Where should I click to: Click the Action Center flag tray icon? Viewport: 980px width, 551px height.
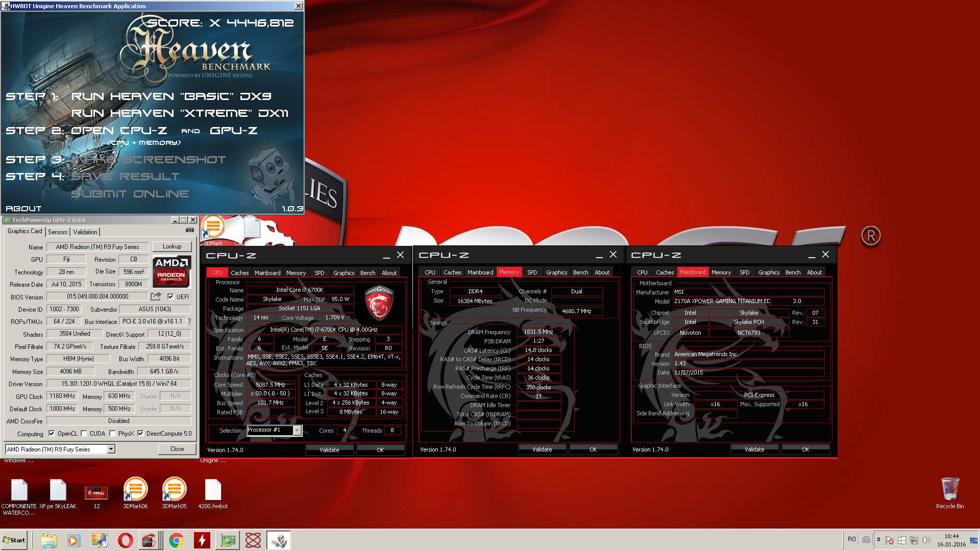(x=890, y=540)
